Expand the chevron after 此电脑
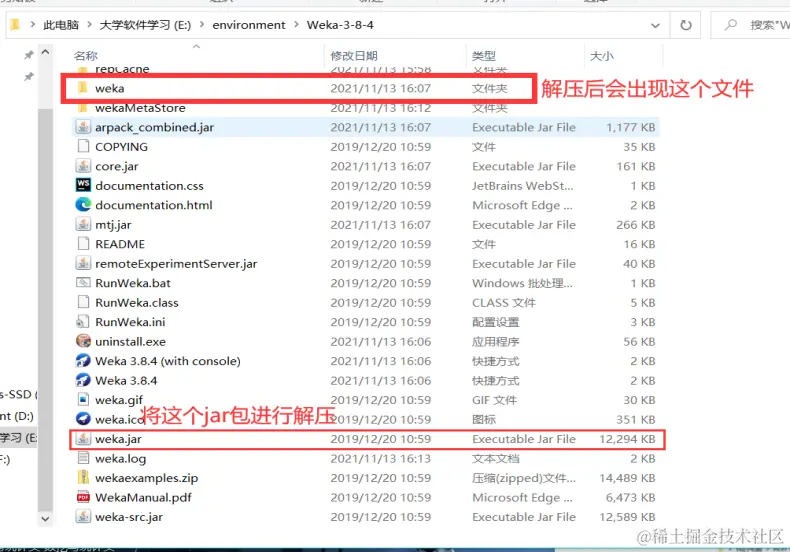The width and height of the screenshot is (790, 552). pyautogui.click(x=89, y=25)
